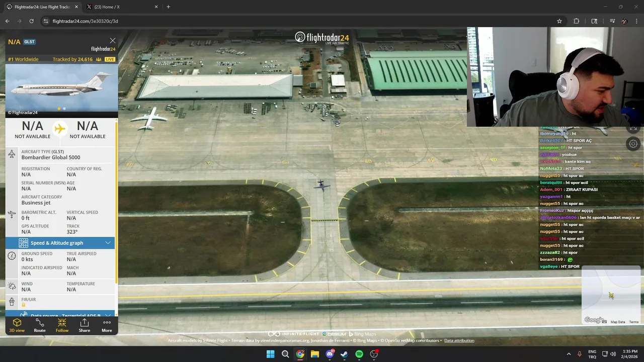Open a new browser tab
Viewport: 644px width, 362px height.
point(168,7)
